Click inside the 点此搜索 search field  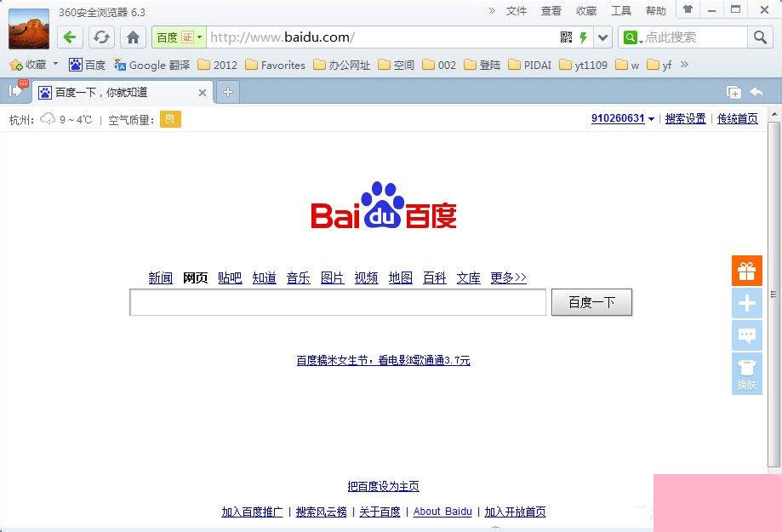point(695,37)
